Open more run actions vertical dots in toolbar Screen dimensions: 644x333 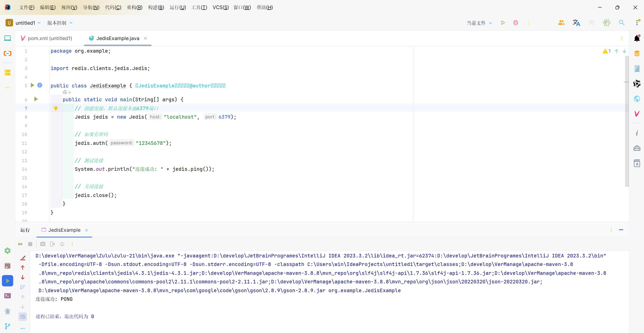[528, 23]
